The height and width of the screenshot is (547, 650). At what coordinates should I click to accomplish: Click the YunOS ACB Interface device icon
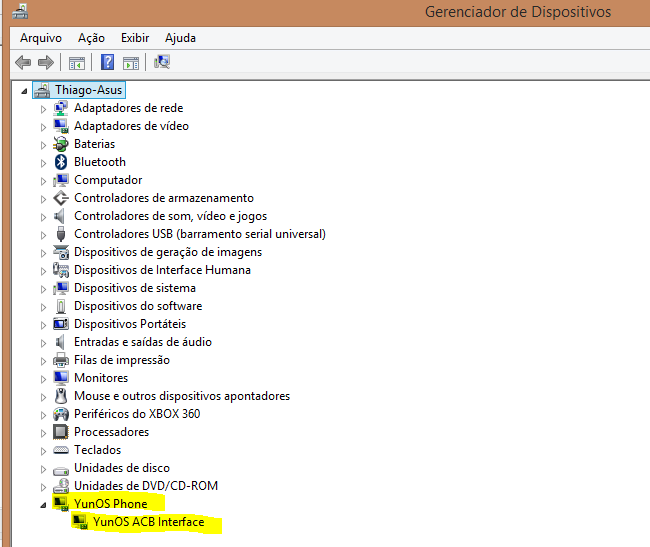click(x=81, y=522)
